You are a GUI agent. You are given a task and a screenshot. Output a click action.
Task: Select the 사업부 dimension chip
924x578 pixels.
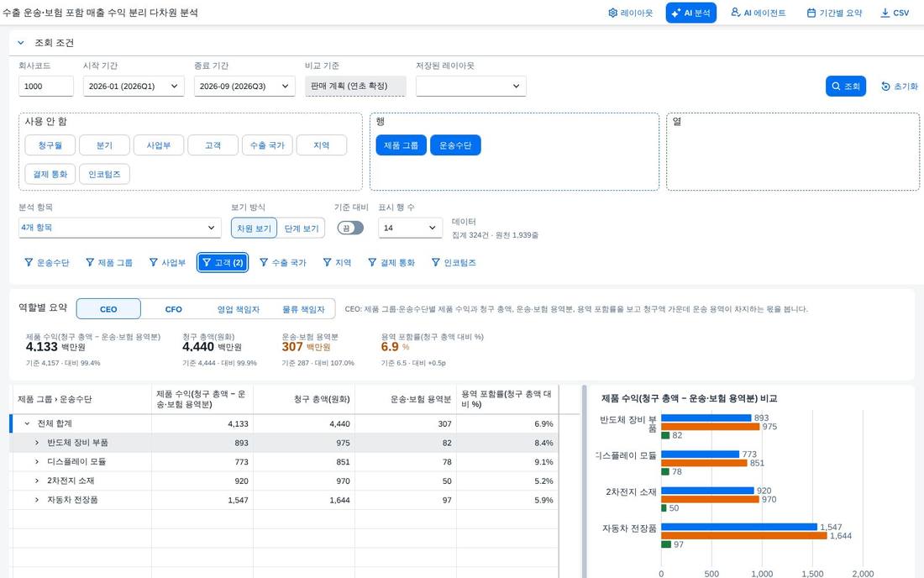click(x=159, y=145)
